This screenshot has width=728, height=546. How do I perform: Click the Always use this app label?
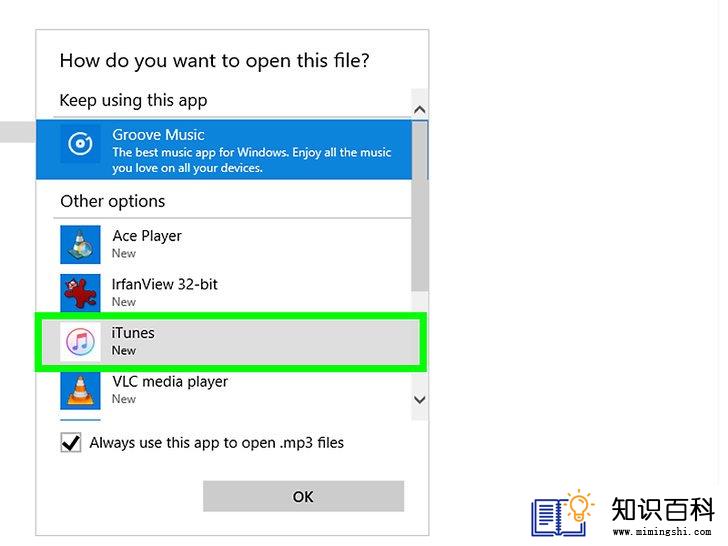pyautogui.click(x=216, y=443)
